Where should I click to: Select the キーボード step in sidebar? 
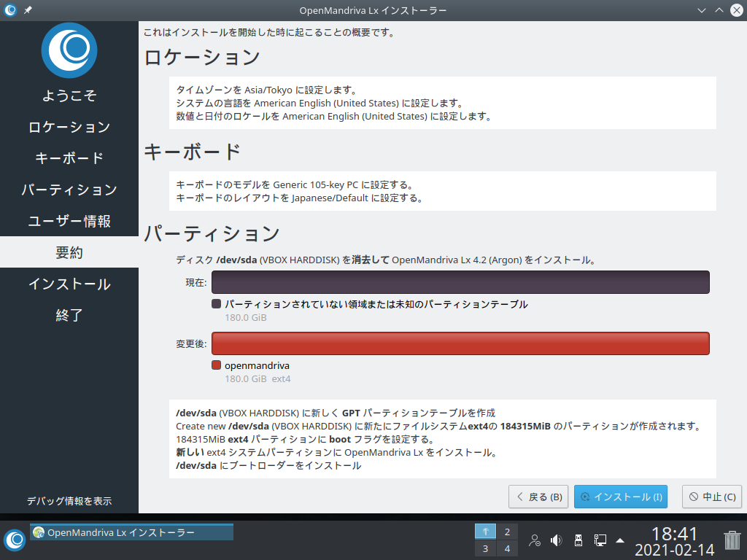coord(69,158)
